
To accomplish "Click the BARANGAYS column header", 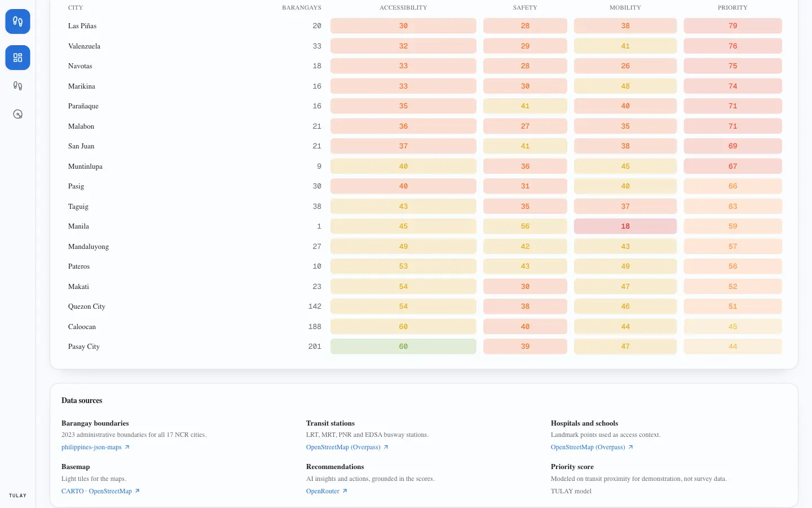I will click(302, 7).
